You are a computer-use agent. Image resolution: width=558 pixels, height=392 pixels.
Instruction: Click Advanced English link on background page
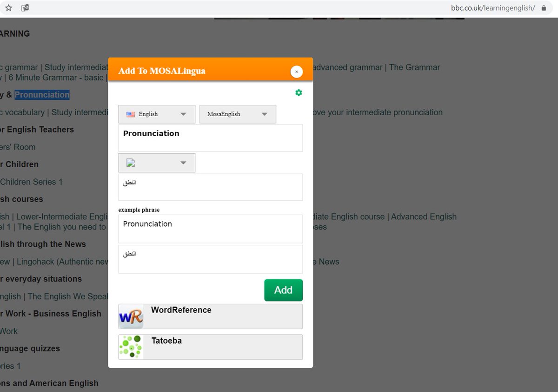pyautogui.click(x=424, y=217)
